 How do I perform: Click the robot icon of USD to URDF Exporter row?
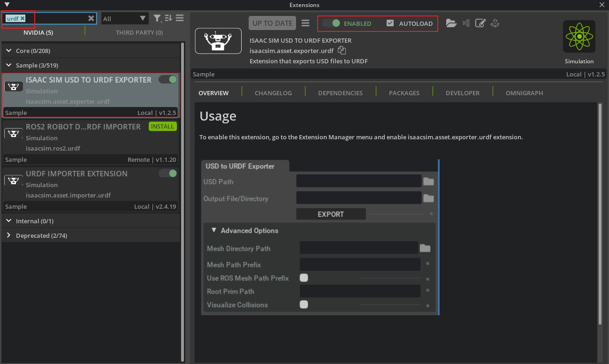(13, 86)
